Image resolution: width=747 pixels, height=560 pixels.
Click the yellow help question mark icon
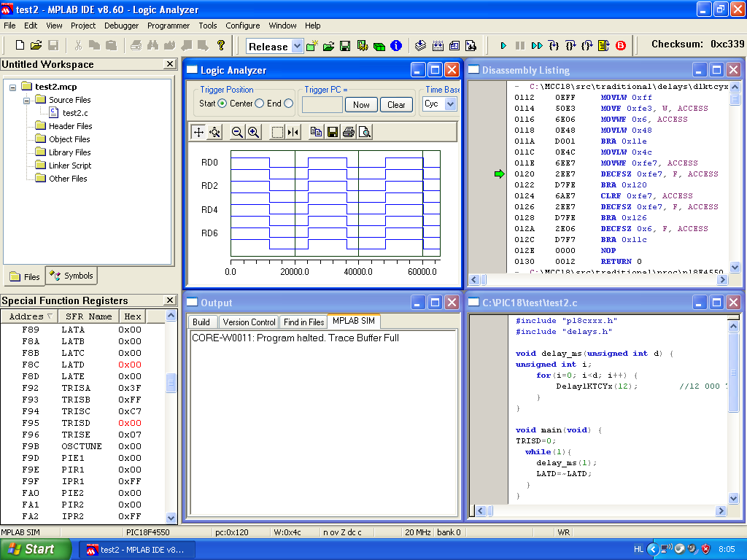coord(221,45)
